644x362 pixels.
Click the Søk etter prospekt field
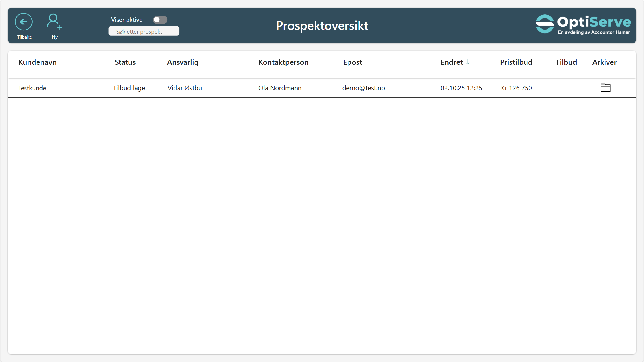(x=144, y=31)
